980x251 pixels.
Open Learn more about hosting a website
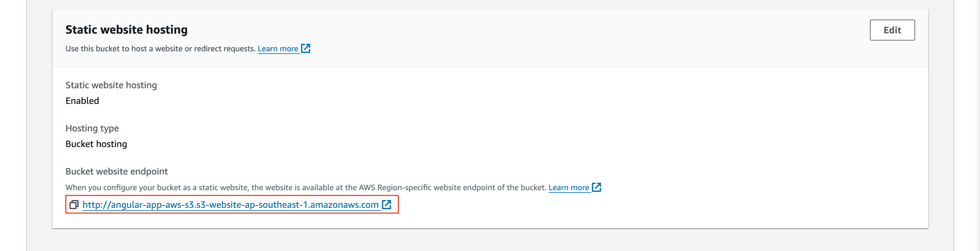point(278,49)
